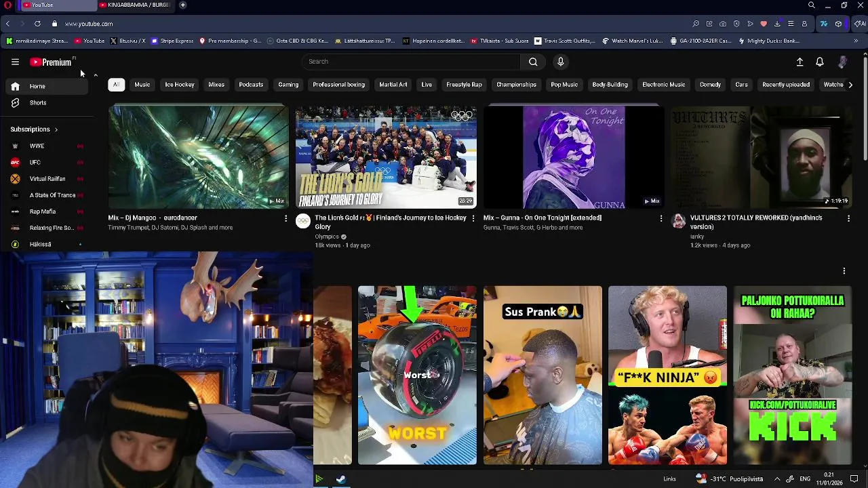The image size is (868, 488).
Task: Open the Sus Prank short
Action: pos(542,375)
